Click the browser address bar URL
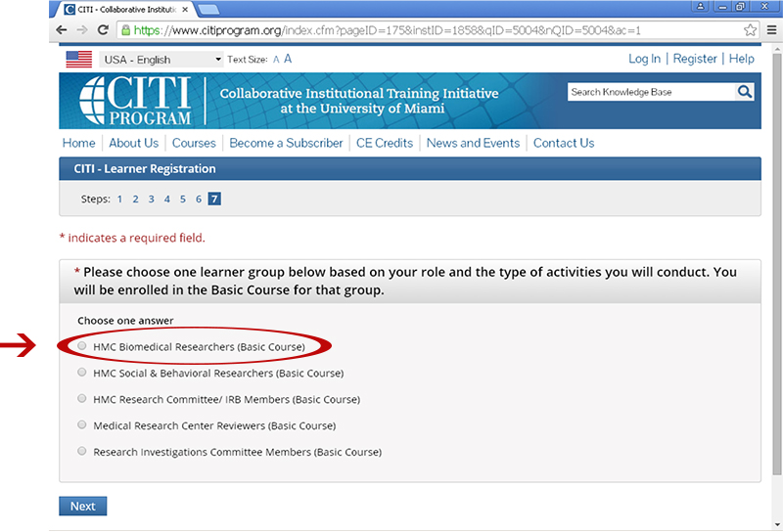 [387, 30]
